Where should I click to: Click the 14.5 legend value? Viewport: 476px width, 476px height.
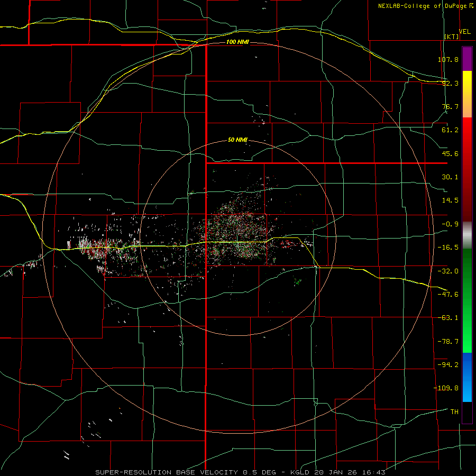pyautogui.click(x=450, y=200)
